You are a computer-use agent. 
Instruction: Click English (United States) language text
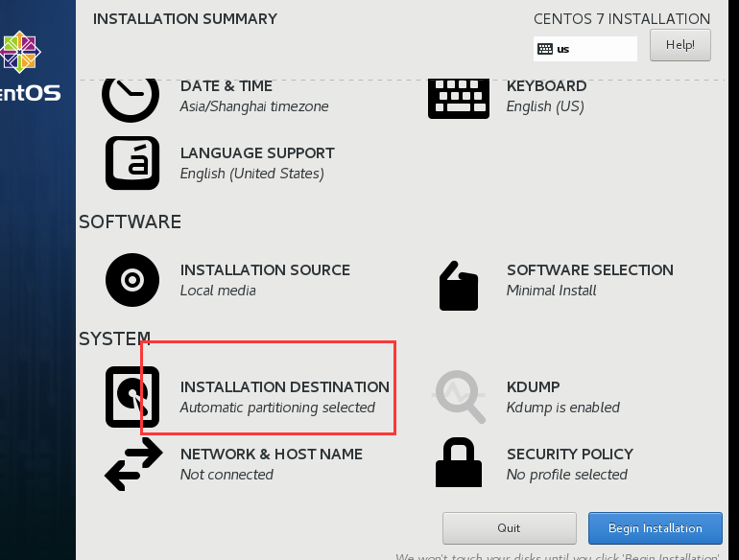point(252,174)
